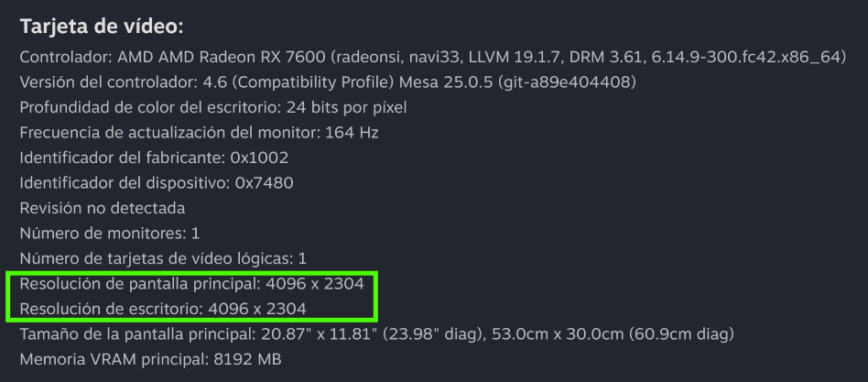
Task: Select the Versión del controlador Mesa line
Action: tap(328, 82)
